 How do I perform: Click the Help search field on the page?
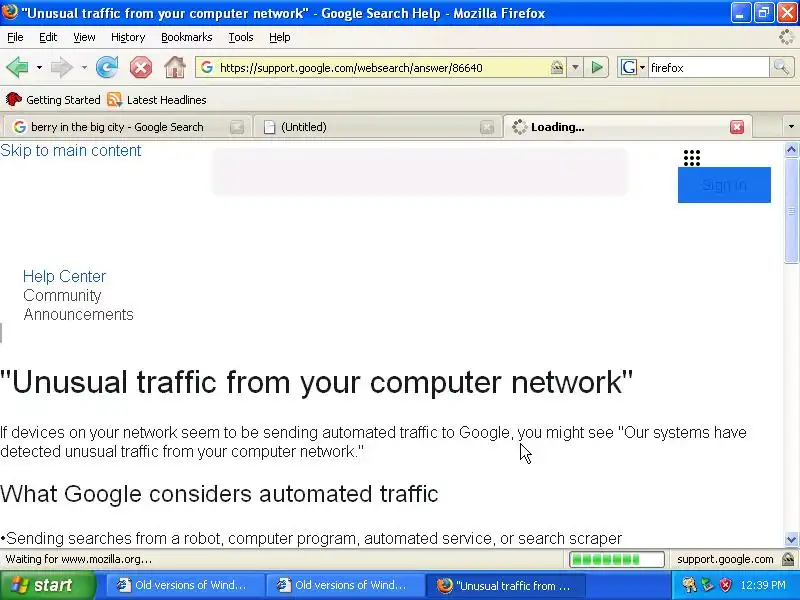point(419,171)
